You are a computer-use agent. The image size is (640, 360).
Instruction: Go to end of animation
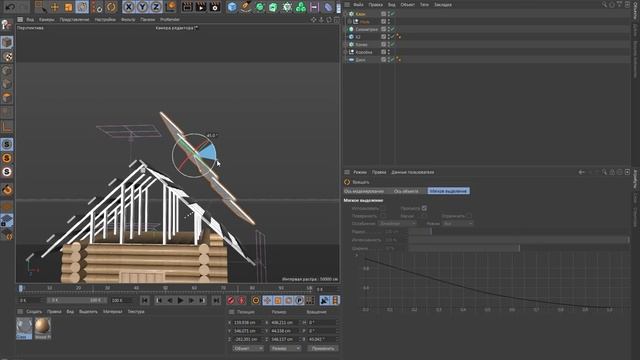(216, 300)
